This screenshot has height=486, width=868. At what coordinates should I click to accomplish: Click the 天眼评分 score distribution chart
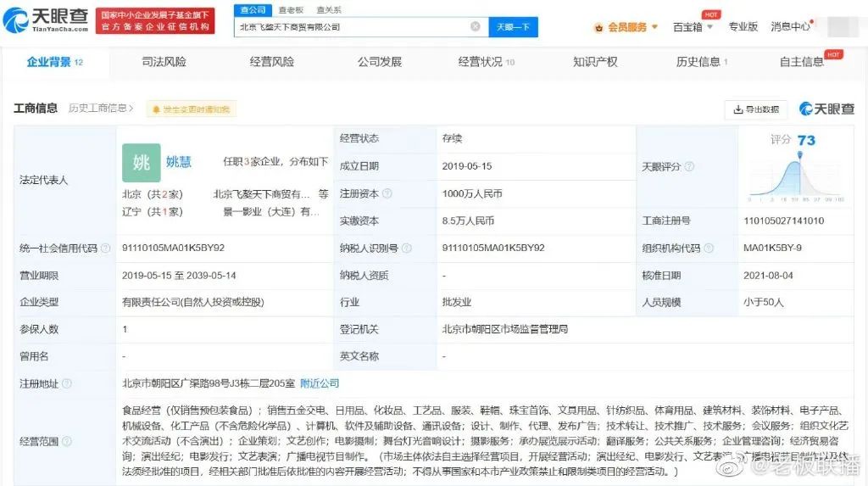click(x=796, y=178)
